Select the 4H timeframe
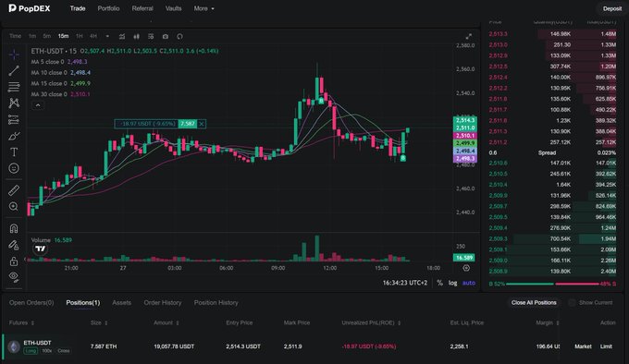Viewport: 629px width, 364px height. pyautogui.click(x=93, y=36)
